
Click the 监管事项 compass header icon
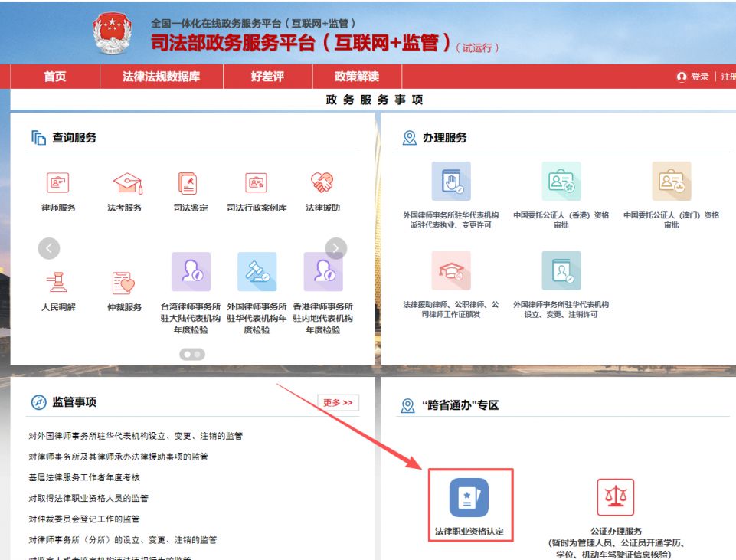tap(38, 402)
